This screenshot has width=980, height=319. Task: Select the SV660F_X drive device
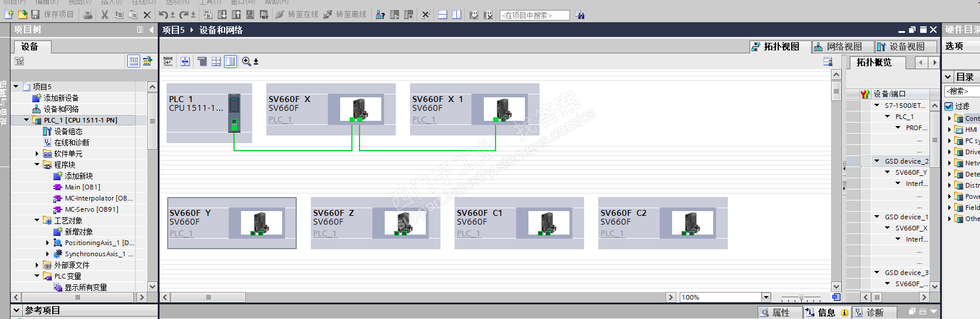pyautogui.click(x=331, y=109)
